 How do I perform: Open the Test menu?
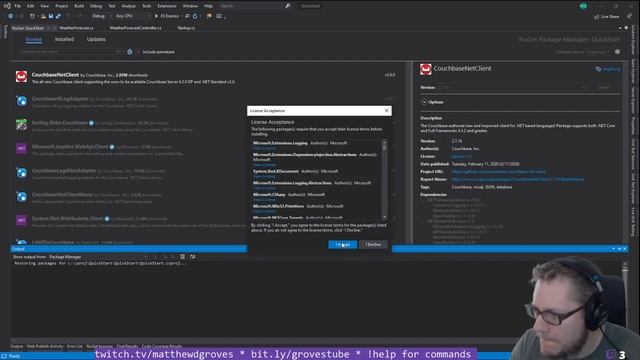[111, 6]
